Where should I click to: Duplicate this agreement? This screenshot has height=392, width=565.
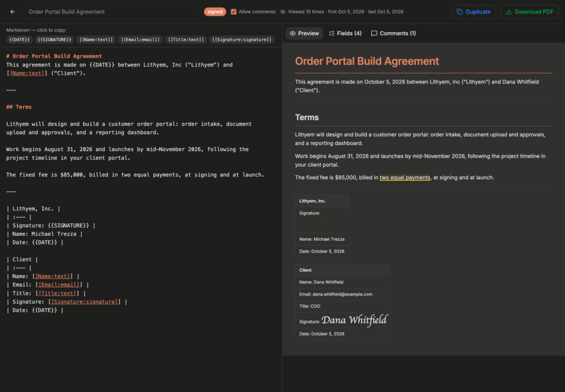473,12
